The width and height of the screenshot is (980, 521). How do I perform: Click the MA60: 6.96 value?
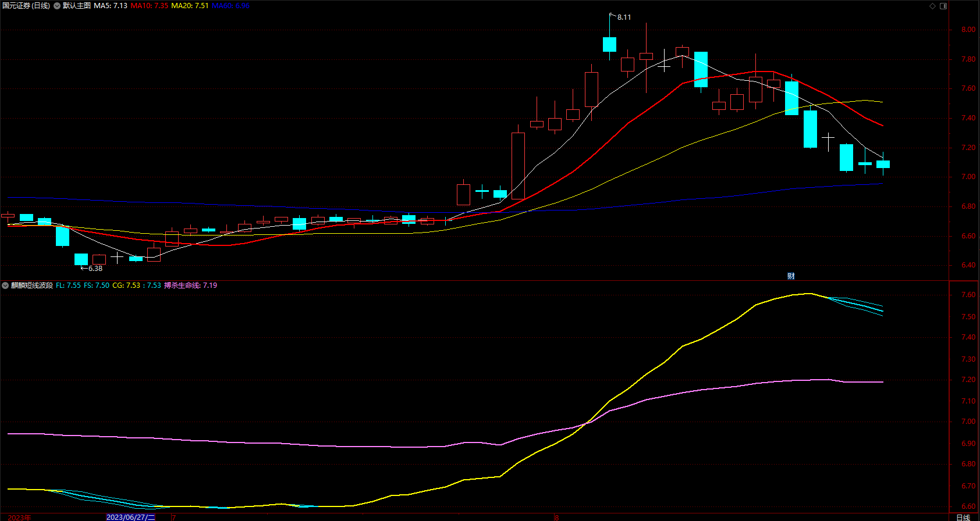click(230, 6)
